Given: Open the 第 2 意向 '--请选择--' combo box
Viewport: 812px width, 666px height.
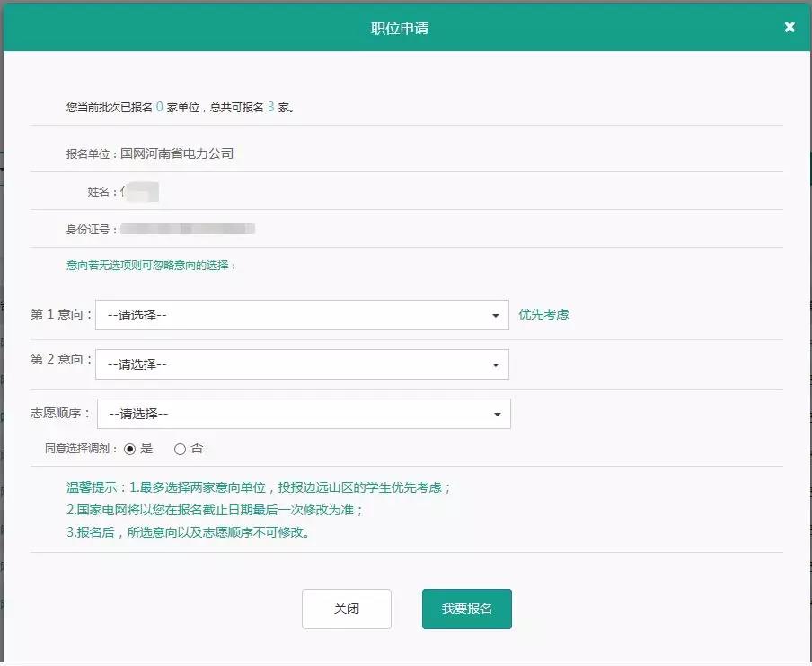Looking at the screenshot, I should [x=301, y=365].
